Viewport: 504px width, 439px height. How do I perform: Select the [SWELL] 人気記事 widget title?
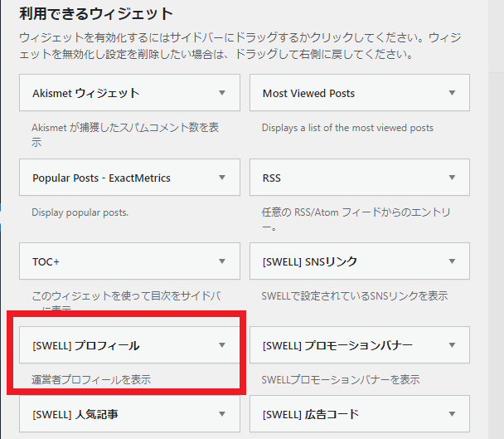click(x=75, y=414)
